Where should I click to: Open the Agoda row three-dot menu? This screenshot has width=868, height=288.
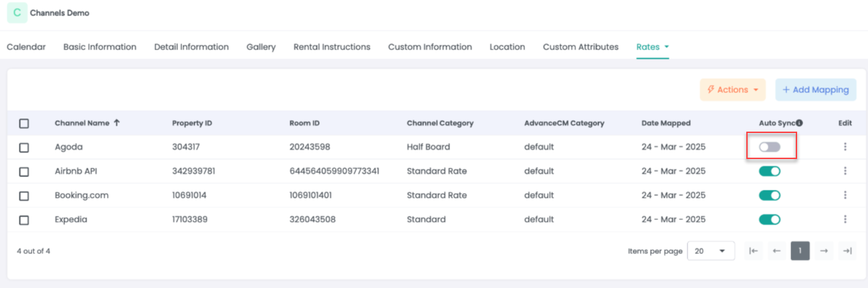[845, 147]
